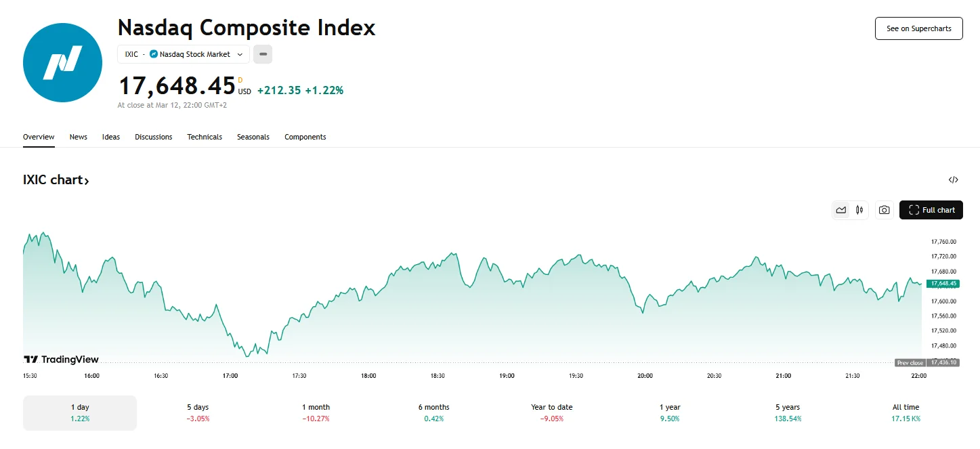Switch chart to candlestick style
980x449 pixels.
click(x=859, y=210)
